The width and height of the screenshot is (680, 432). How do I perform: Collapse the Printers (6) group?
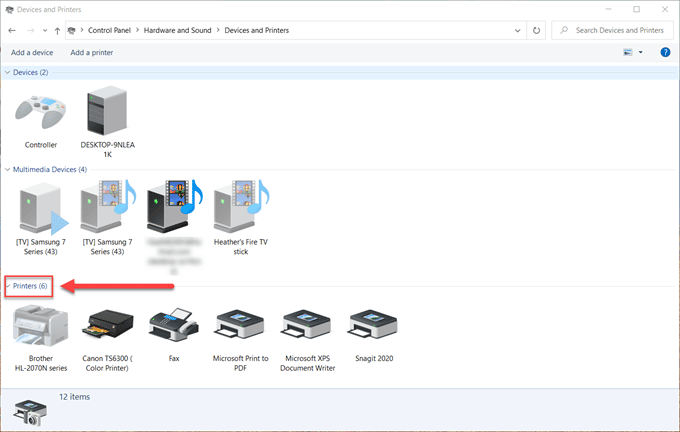[x=8, y=286]
